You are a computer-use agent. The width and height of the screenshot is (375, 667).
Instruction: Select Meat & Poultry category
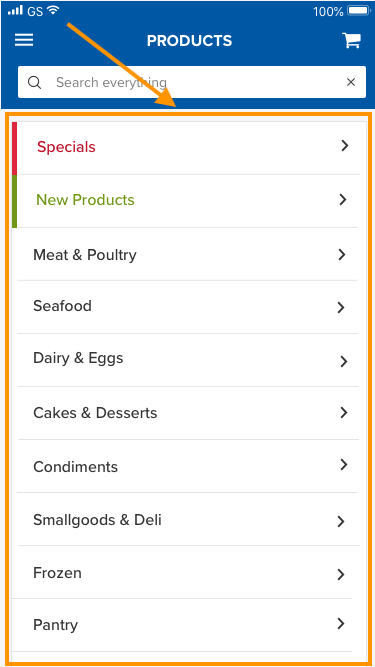click(x=189, y=254)
